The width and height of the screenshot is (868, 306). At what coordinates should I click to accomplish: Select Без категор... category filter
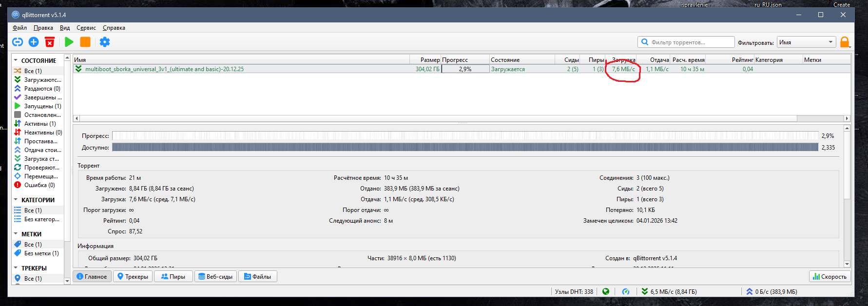click(38, 219)
